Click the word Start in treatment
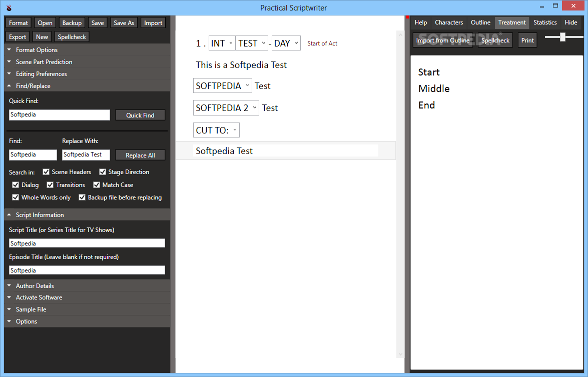Screen dimensions: 588x377 pyautogui.click(x=429, y=72)
